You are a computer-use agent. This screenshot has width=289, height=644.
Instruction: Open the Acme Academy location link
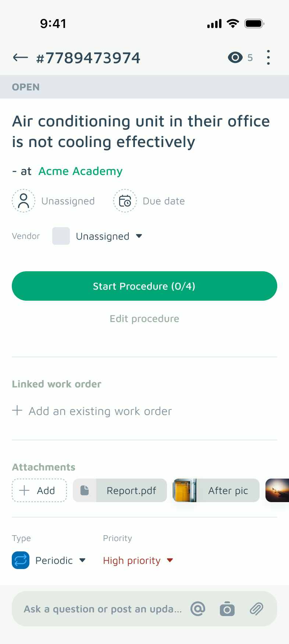click(x=81, y=171)
